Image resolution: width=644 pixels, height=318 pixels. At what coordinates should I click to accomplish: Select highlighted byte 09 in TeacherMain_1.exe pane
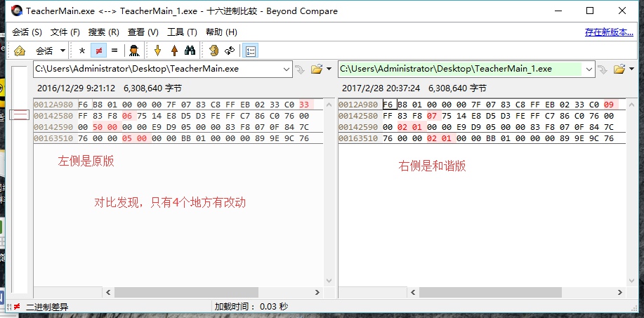[609, 105]
